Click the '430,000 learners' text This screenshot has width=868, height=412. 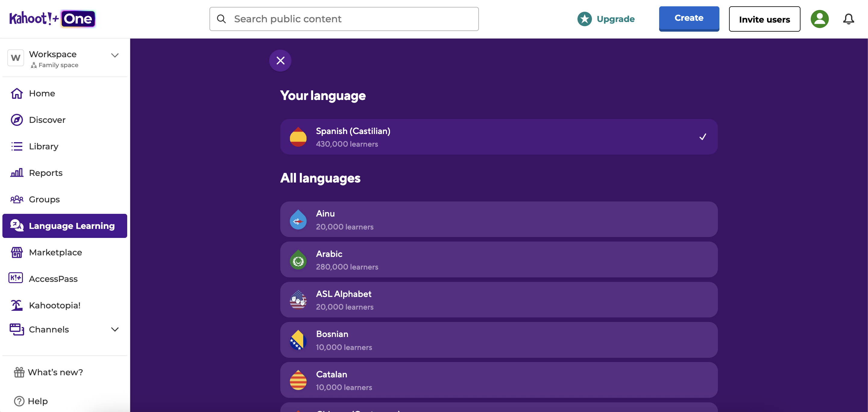pyautogui.click(x=347, y=144)
